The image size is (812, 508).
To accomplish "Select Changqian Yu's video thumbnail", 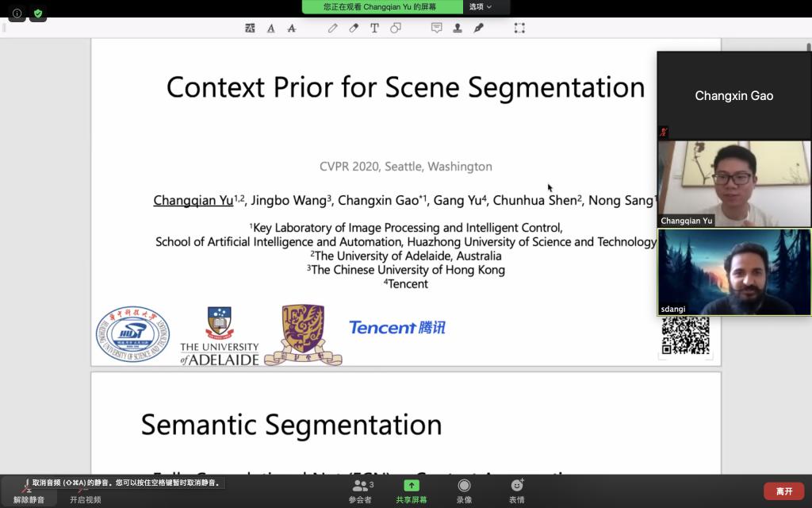I will pyautogui.click(x=734, y=183).
